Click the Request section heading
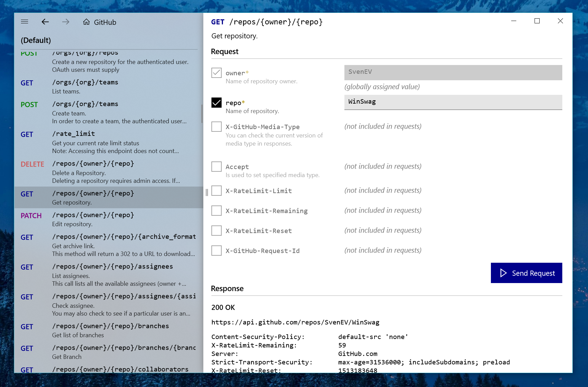Image resolution: width=588 pixels, height=387 pixels. [x=225, y=51]
